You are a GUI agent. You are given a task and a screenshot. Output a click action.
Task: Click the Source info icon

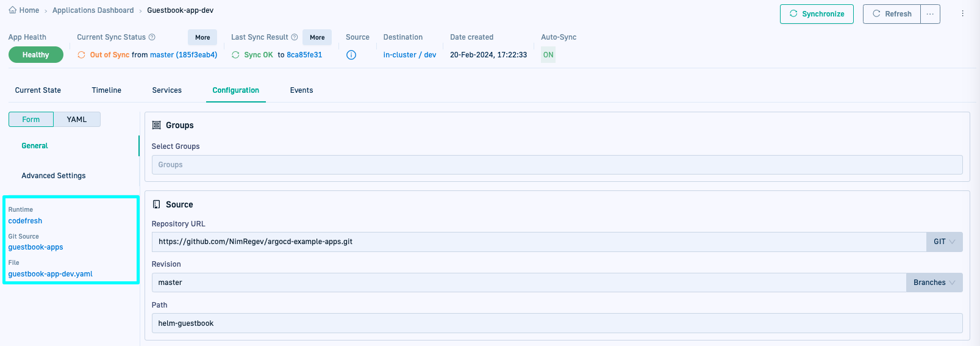pyautogui.click(x=351, y=55)
